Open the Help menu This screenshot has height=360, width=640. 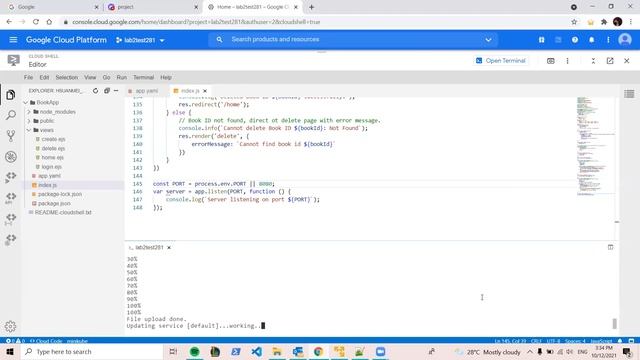point(166,77)
